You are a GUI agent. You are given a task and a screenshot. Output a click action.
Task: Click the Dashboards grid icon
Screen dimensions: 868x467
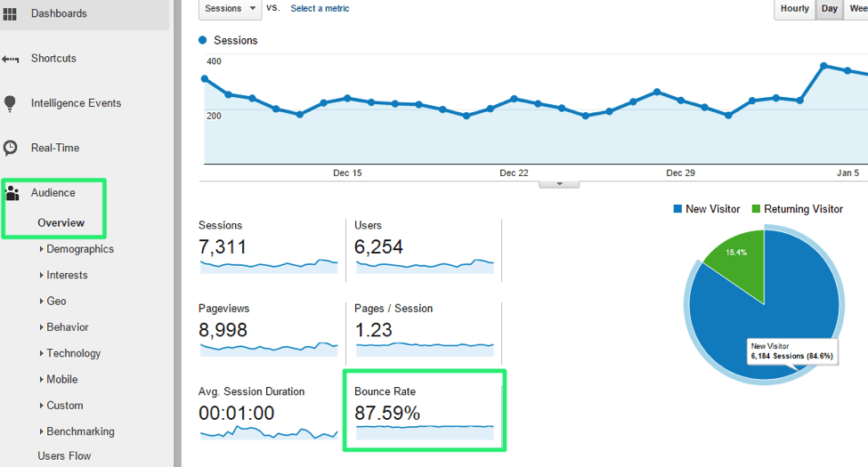point(11,14)
